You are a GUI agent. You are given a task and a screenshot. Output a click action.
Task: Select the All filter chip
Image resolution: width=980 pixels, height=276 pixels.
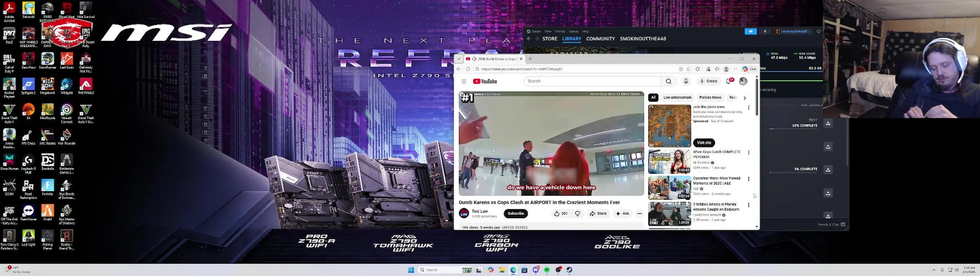tap(653, 97)
